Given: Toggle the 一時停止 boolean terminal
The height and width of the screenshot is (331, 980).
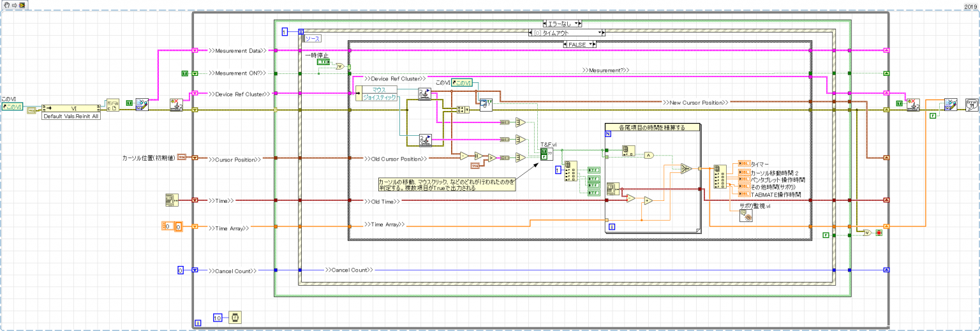Looking at the screenshot, I should (x=323, y=62).
